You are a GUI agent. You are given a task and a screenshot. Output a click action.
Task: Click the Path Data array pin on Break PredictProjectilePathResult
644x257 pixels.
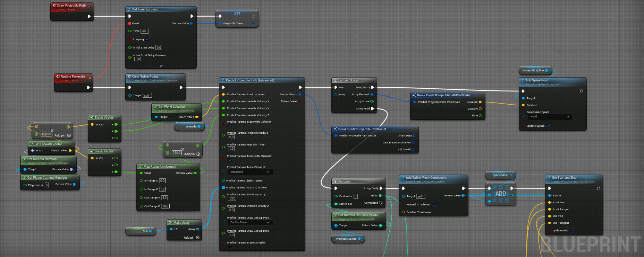tap(414, 136)
